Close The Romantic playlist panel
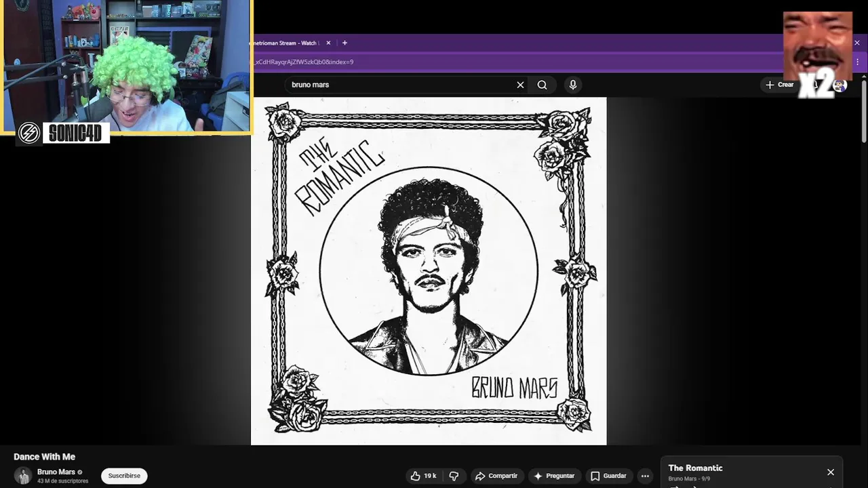Screen dimensions: 868x488 [x=831, y=472]
